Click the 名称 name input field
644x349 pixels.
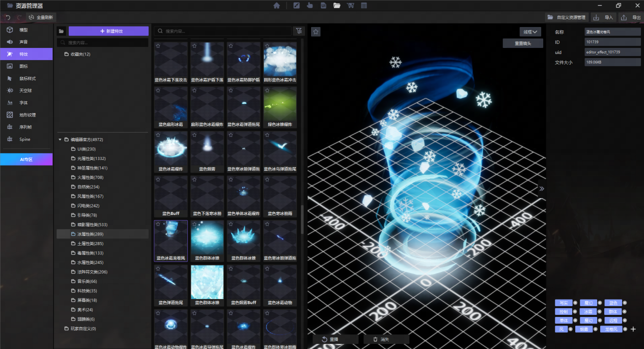pyautogui.click(x=612, y=32)
